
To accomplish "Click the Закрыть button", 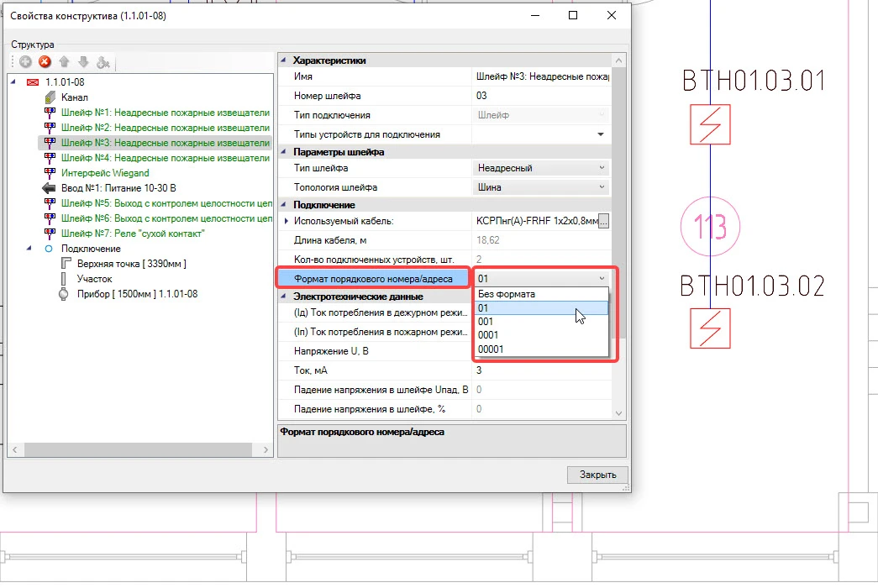I will click(x=597, y=475).
